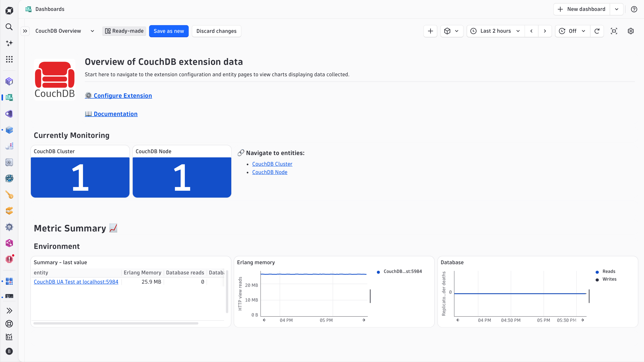Open the user avatar B
Image resolution: width=644 pixels, height=362 pixels.
click(x=9, y=351)
